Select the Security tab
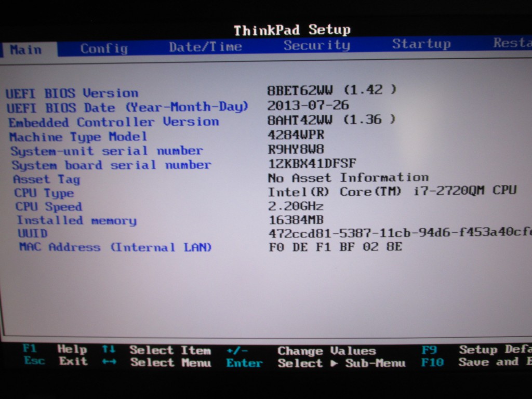Image resolution: width=532 pixels, height=399 pixels. [317, 45]
